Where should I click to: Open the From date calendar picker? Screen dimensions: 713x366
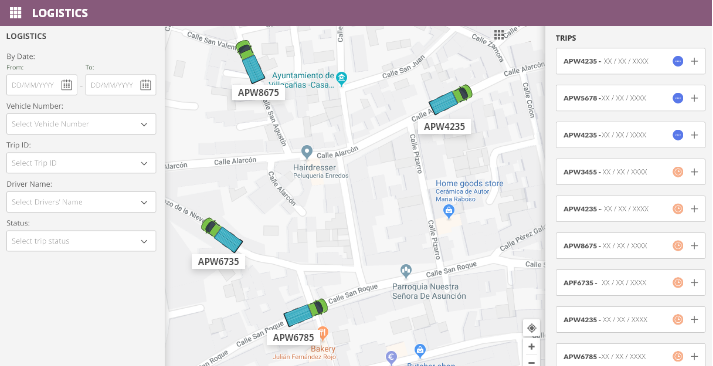(x=66, y=85)
